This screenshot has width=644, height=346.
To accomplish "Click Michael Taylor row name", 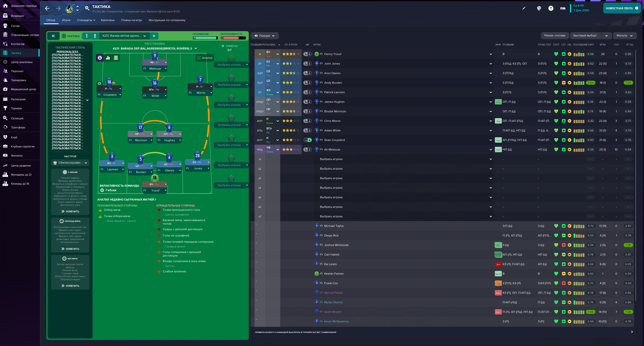I will [x=334, y=226].
